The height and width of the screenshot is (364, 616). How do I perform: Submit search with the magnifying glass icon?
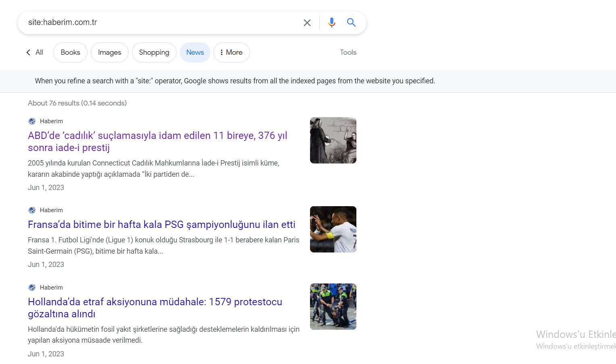(x=352, y=23)
